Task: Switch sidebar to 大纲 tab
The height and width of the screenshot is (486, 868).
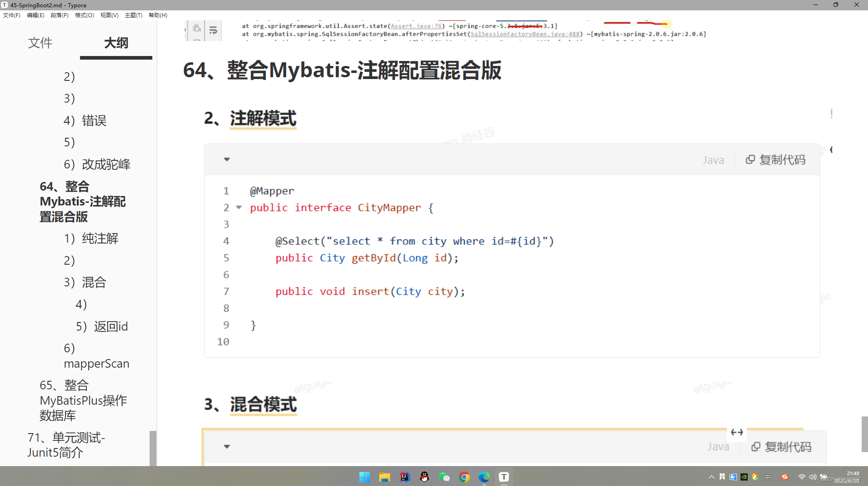Action: click(116, 43)
